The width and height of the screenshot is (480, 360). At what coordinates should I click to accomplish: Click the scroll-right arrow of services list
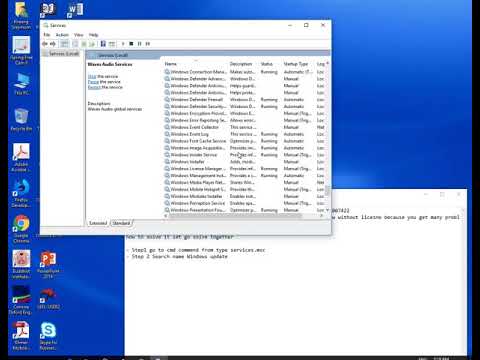pos(321,216)
